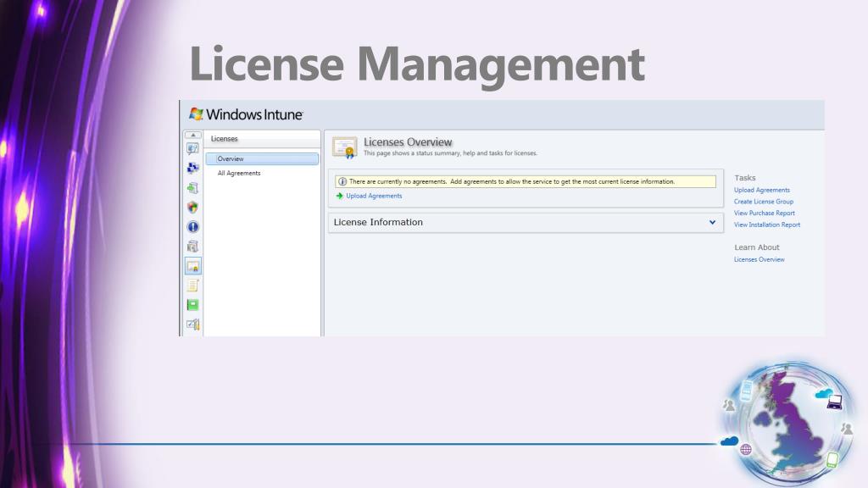868x488 pixels.
Task: Click the License Information section header
Action: [526, 223]
